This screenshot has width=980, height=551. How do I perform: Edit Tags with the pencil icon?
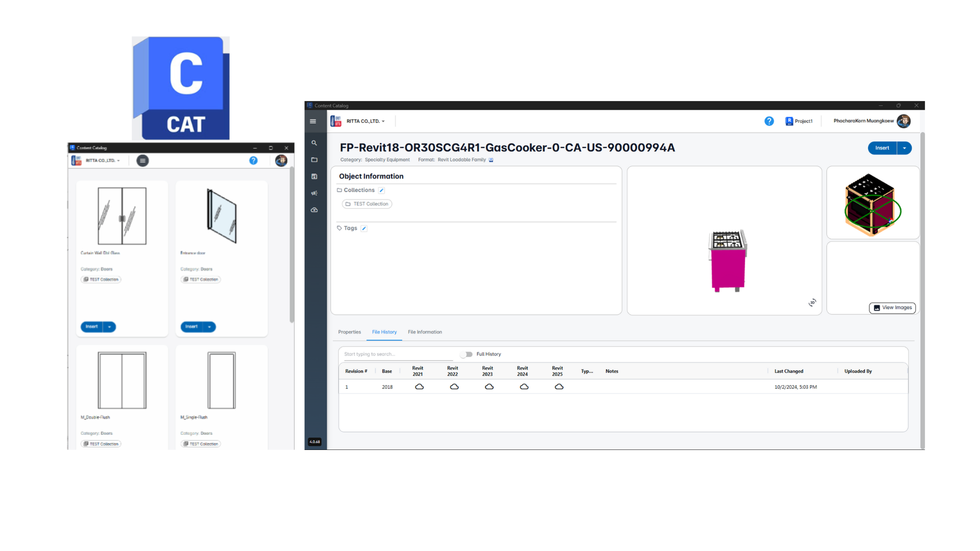point(364,229)
